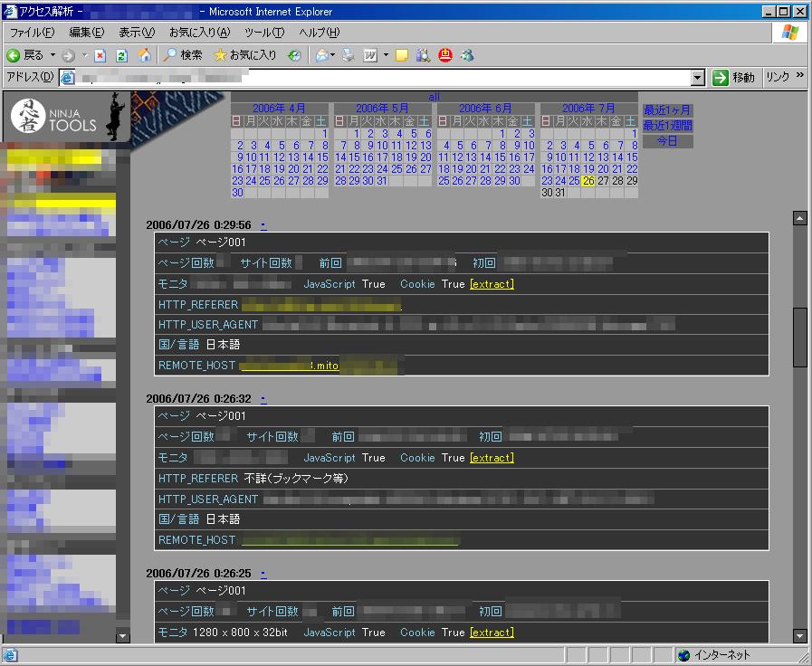Click the 'all' link above calendars

pos(434,97)
